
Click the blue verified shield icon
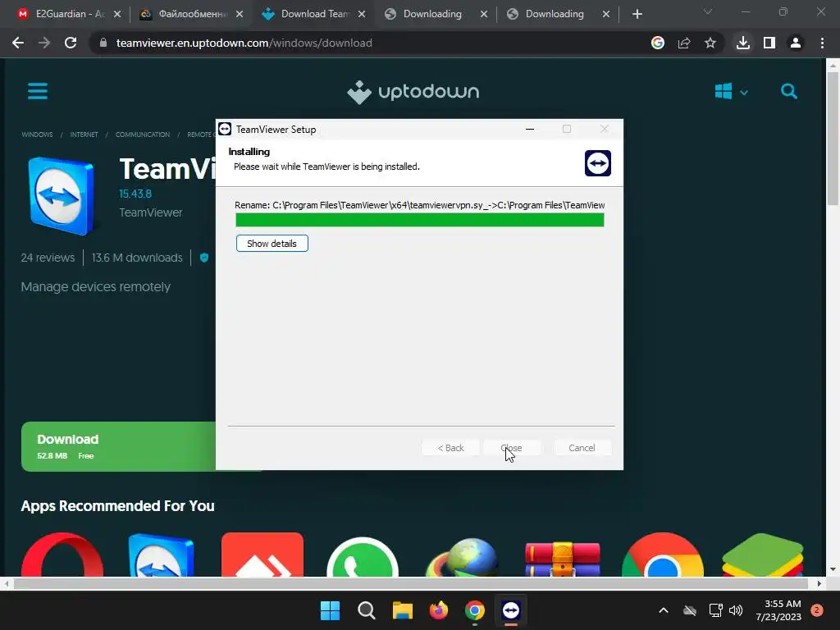pyautogui.click(x=204, y=258)
